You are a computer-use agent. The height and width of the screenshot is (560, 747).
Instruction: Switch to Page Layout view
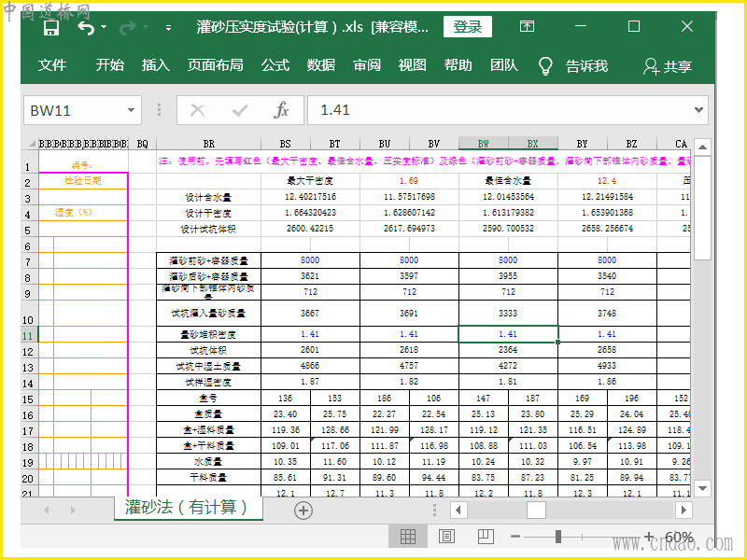coord(446,537)
